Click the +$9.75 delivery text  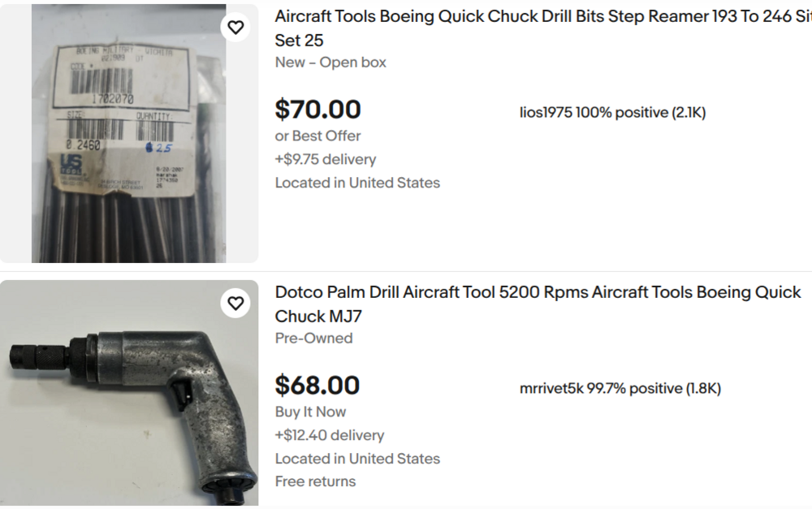point(325,160)
